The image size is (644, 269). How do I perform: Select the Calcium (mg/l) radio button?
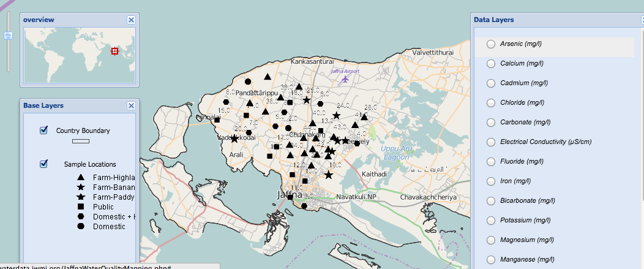[490, 64]
